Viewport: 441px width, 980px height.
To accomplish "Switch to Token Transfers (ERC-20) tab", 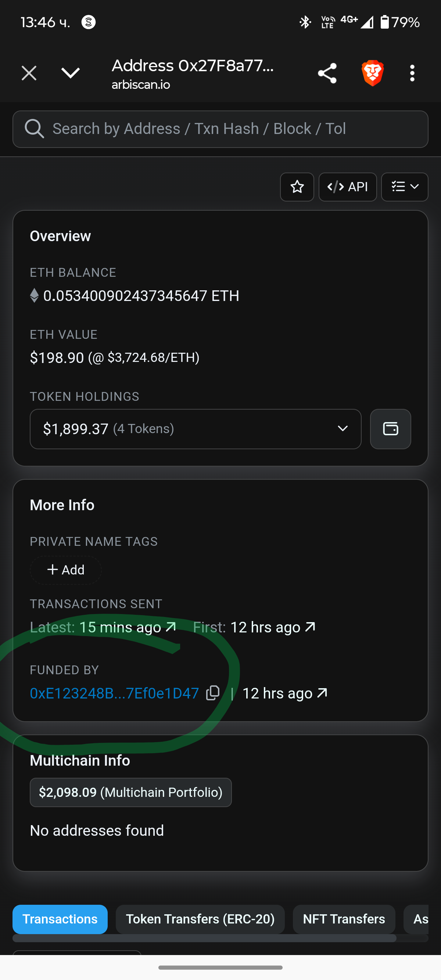I will pyautogui.click(x=200, y=919).
